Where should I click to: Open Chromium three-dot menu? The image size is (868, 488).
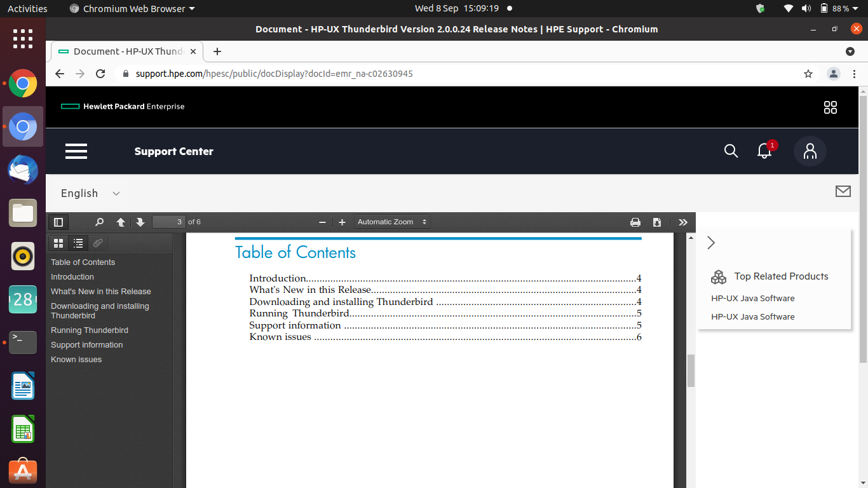click(856, 74)
